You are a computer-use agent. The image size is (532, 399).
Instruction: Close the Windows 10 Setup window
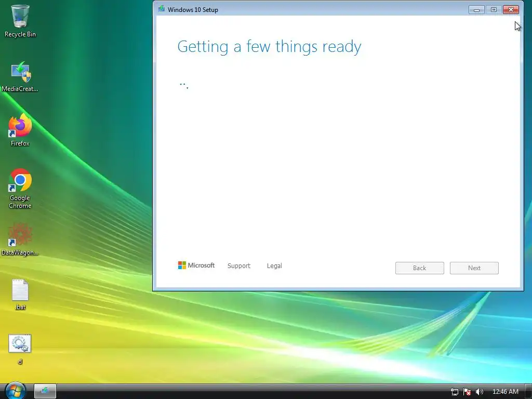(x=511, y=10)
